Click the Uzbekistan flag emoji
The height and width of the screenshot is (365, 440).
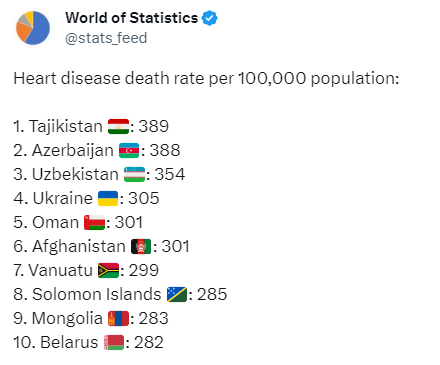coord(134,174)
